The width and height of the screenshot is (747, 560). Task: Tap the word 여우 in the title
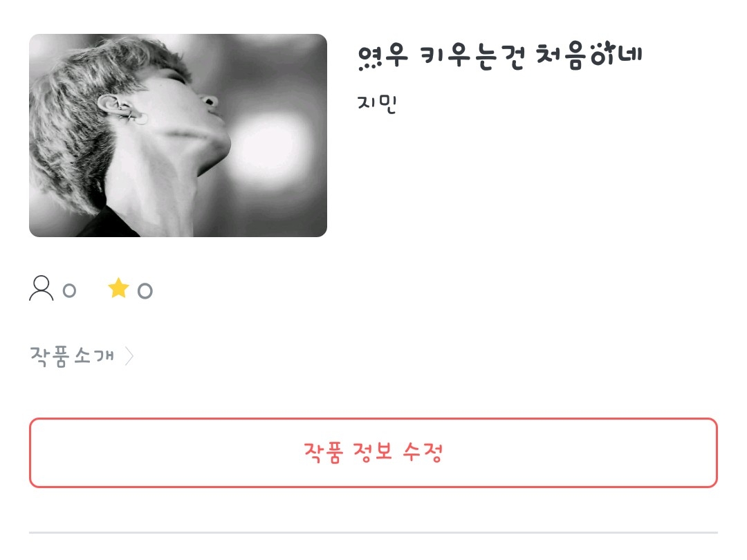[x=382, y=57]
